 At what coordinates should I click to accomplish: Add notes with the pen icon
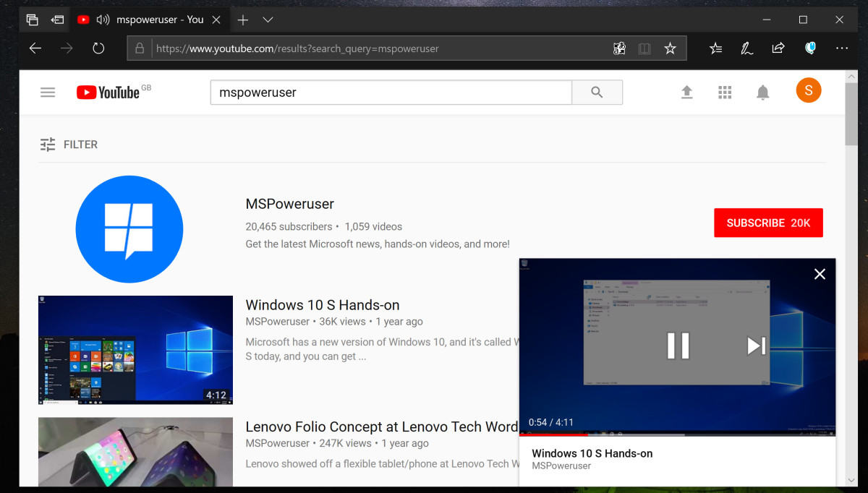tap(746, 48)
